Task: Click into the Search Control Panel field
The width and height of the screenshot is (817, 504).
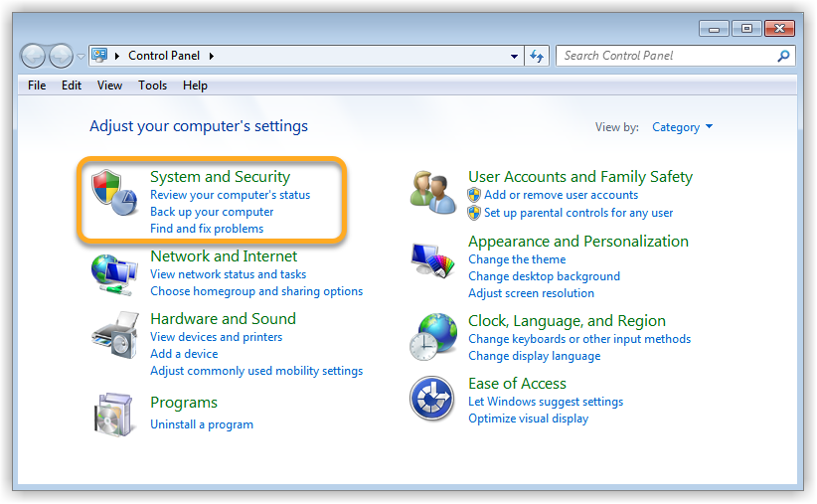Action: point(666,56)
